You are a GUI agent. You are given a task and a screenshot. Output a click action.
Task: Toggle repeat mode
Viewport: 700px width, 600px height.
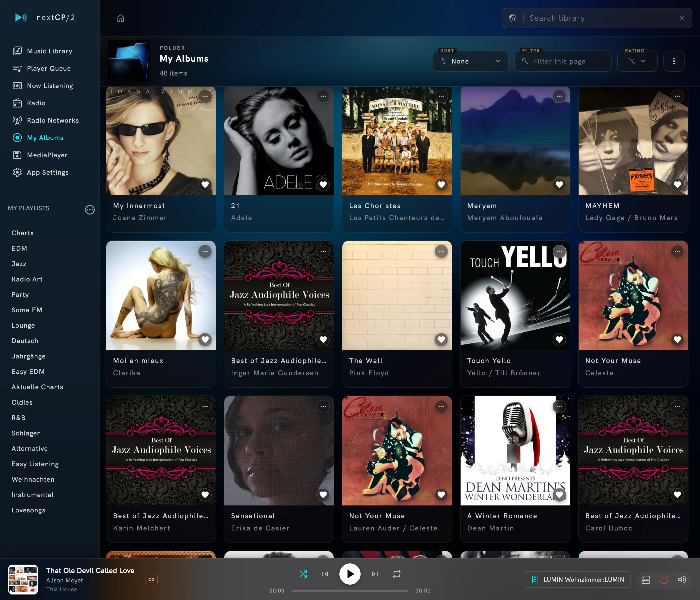click(x=397, y=574)
